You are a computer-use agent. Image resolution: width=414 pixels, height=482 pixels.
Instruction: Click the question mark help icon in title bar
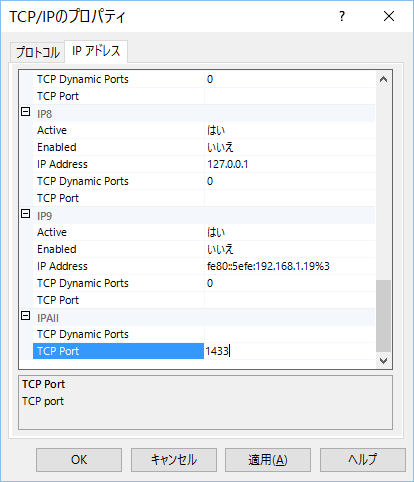click(342, 16)
